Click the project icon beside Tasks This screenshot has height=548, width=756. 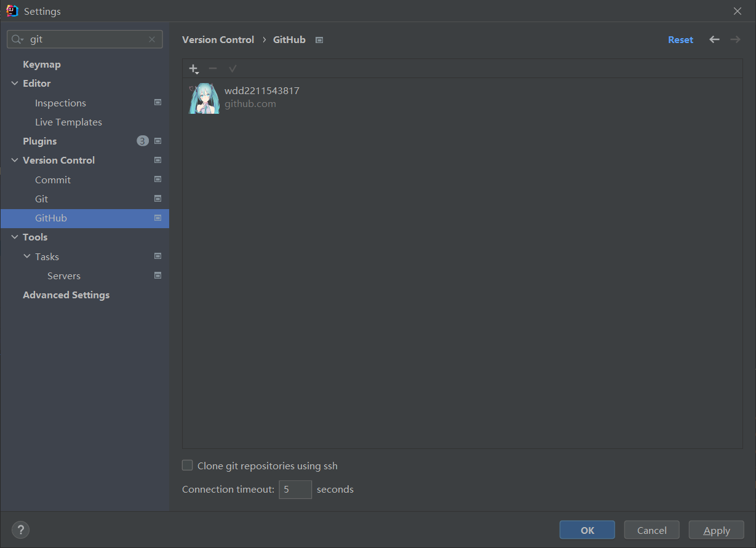pyautogui.click(x=157, y=256)
